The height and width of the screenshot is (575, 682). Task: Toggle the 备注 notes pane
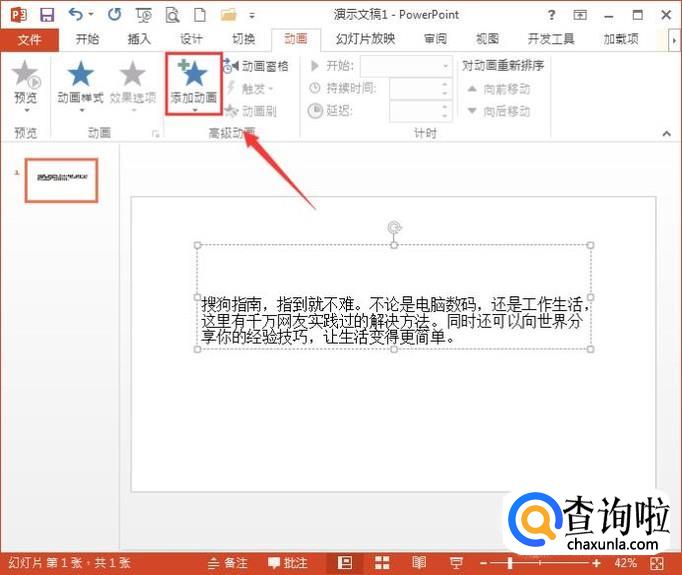click(228, 563)
